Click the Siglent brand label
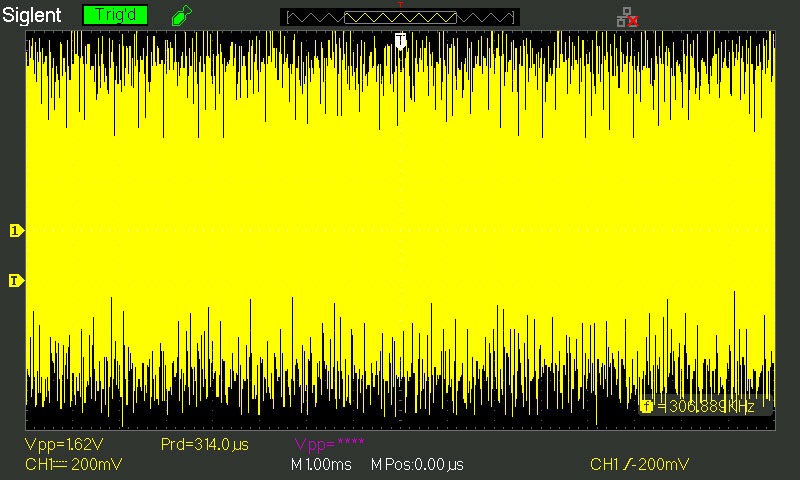 click(x=32, y=15)
